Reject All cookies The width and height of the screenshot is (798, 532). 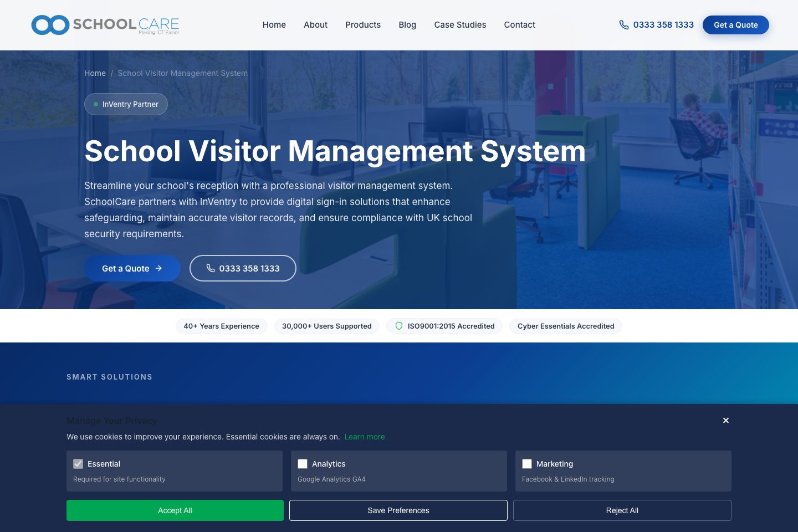point(622,510)
